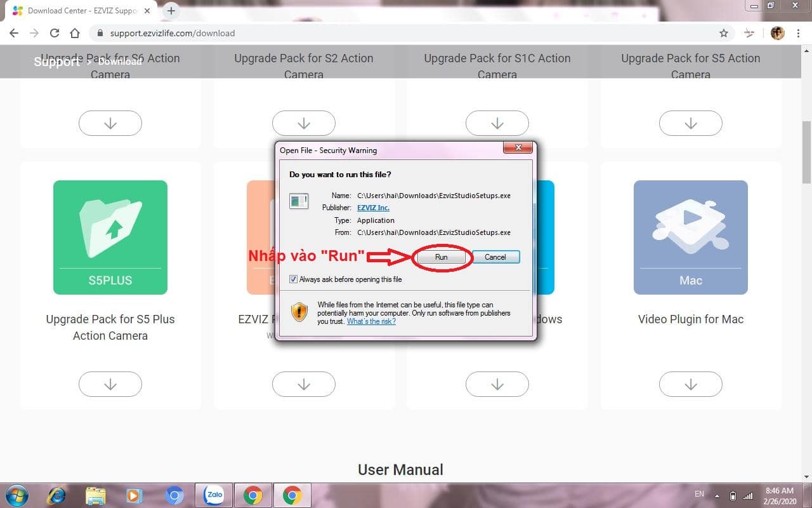Image resolution: width=812 pixels, height=508 pixels.
Task: Click the blue Mac video plugin thumbnail
Action: [691, 237]
